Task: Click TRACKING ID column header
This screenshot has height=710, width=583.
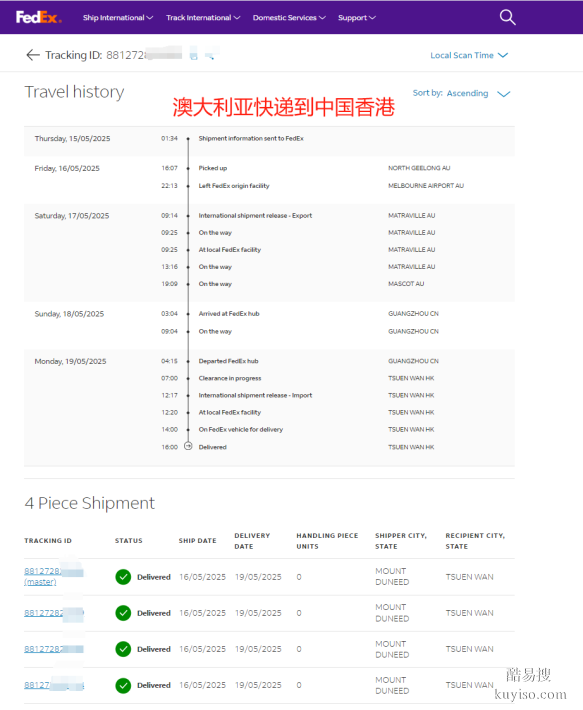Action: [x=48, y=541]
